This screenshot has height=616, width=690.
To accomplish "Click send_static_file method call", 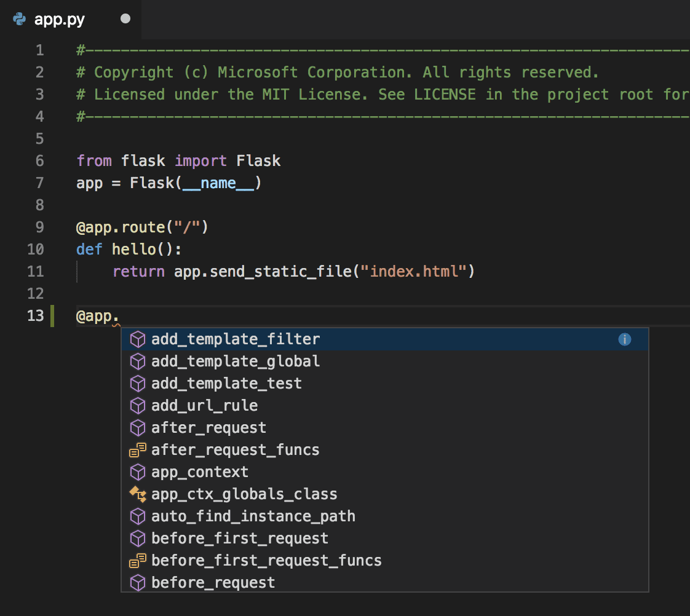I will tap(280, 272).
